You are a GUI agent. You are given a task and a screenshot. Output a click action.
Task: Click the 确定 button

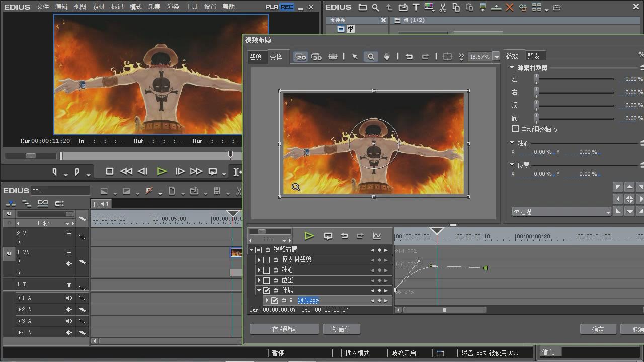(x=598, y=329)
